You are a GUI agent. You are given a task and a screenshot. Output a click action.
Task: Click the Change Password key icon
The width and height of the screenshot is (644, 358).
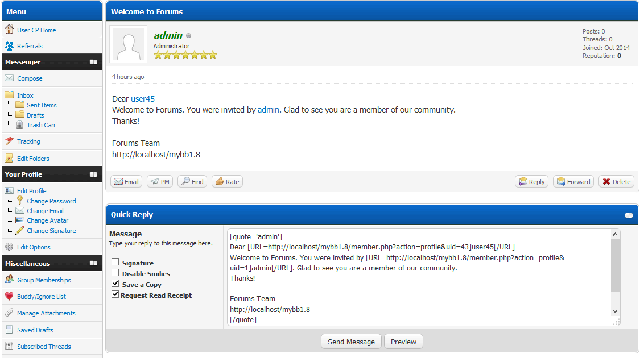(20, 201)
